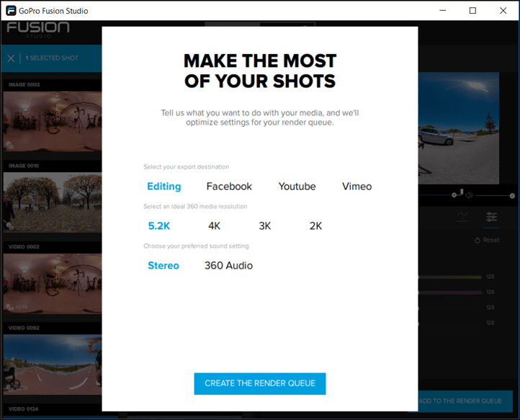
Task: Mute audio via speaker icon
Action: [x=470, y=195]
